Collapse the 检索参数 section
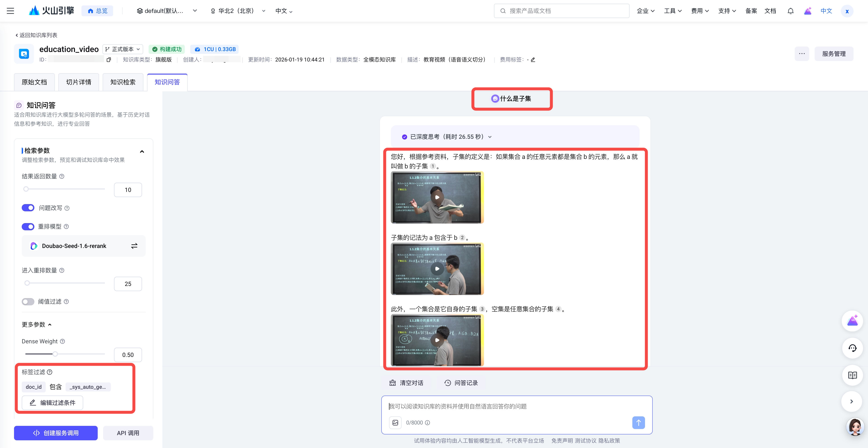Viewport: 868px width, 448px height. 142,151
